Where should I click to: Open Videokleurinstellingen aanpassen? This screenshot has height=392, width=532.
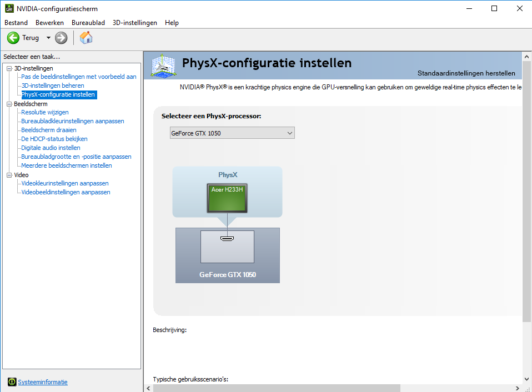click(x=65, y=183)
